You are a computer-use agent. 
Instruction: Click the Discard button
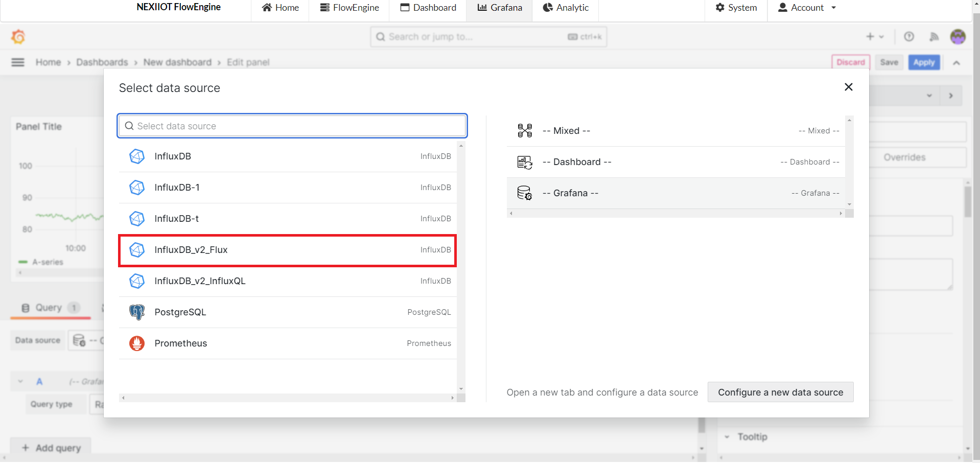tap(851, 62)
